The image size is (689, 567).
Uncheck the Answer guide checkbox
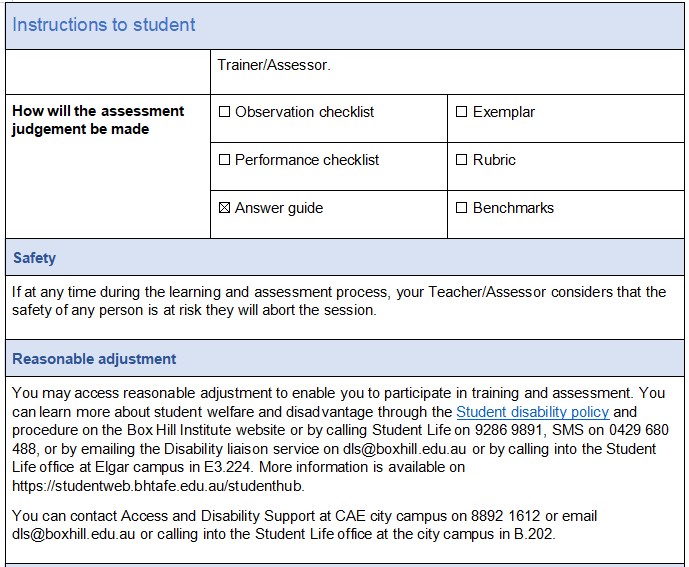(224, 208)
